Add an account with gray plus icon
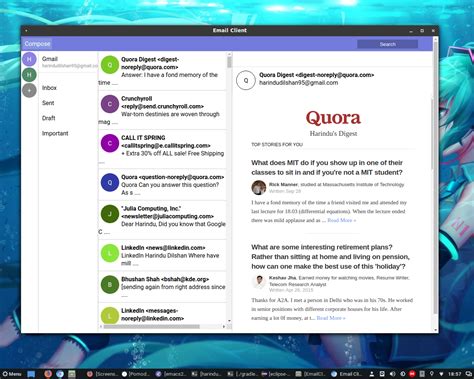Image resolution: width=474 pixels, height=379 pixels. 29,90
